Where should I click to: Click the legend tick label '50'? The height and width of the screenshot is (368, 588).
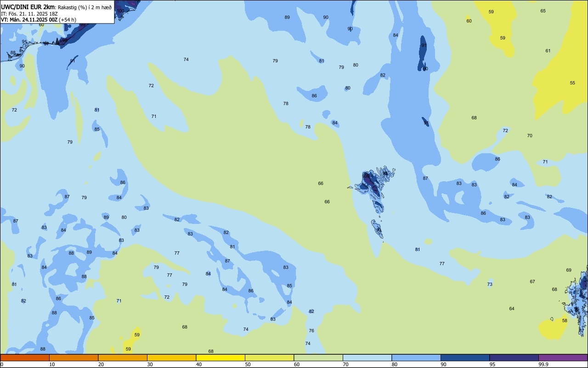pyautogui.click(x=248, y=364)
